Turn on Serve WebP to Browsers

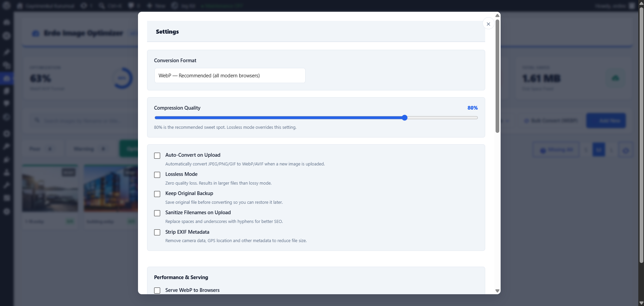(x=157, y=291)
